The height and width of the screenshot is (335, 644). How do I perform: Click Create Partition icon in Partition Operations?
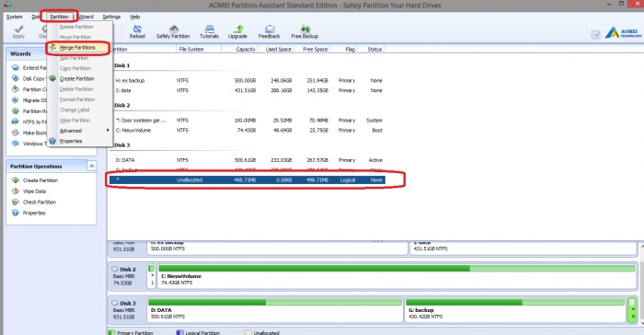16,180
